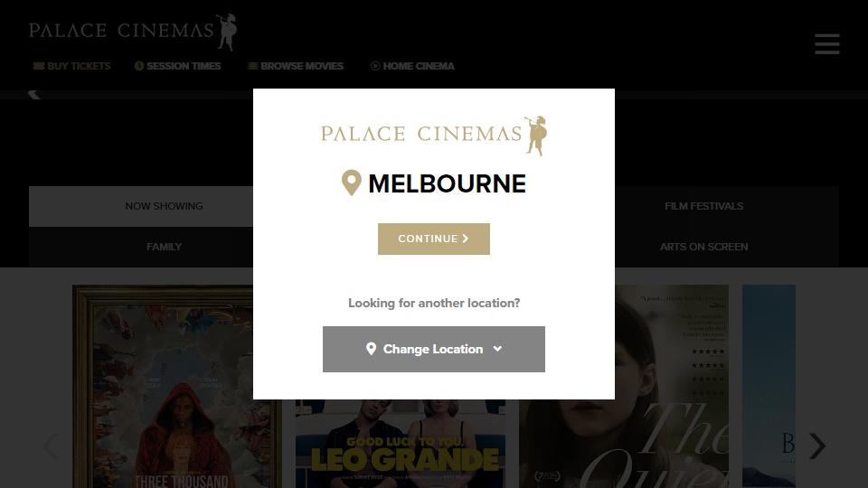This screenshot has height=488, width=868.
Task: Open the Three Thousand Years poster
Action: coord(163,386)
